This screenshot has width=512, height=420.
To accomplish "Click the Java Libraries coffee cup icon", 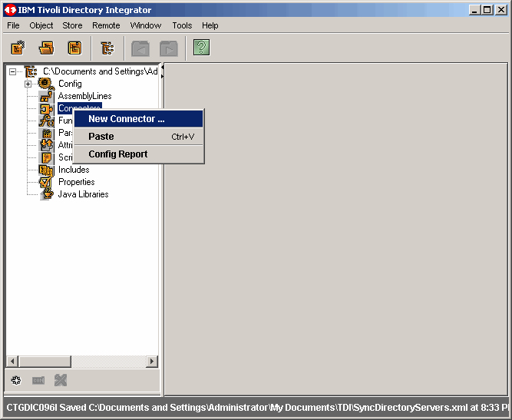I will pos(46,194).
